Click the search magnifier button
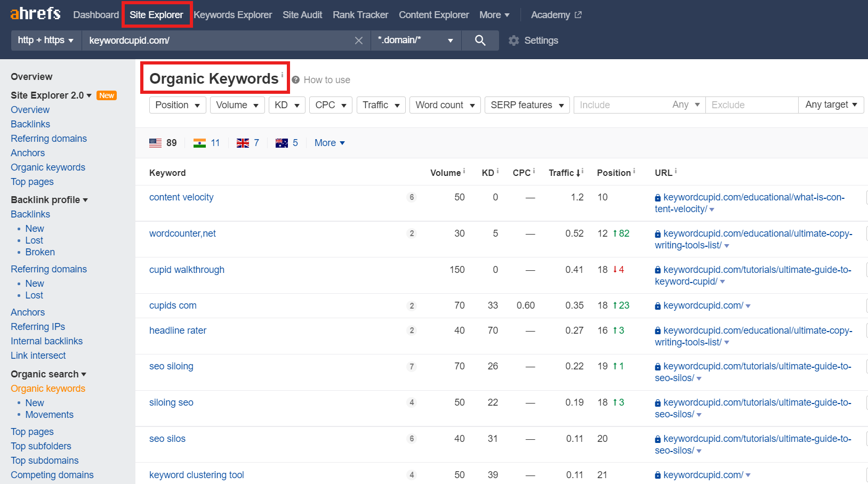Viewport: 868px width, 484px height. click(480, 41)
